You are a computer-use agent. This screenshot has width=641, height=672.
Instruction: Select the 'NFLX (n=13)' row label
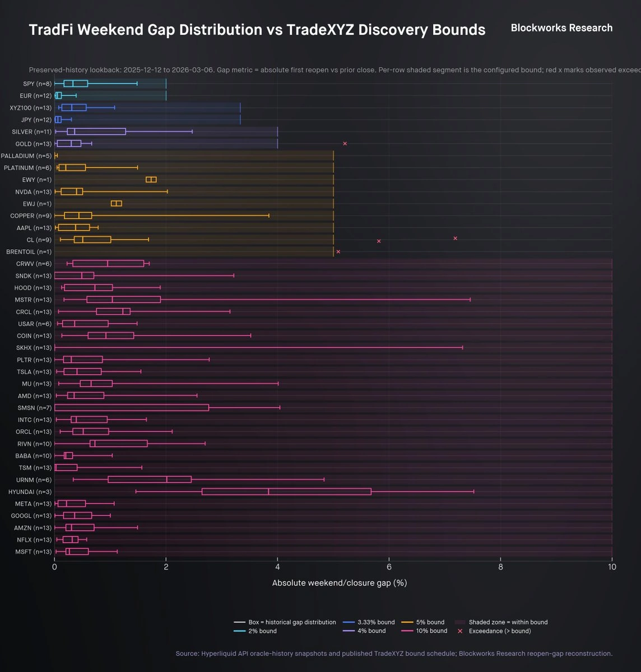click(34, 540)
